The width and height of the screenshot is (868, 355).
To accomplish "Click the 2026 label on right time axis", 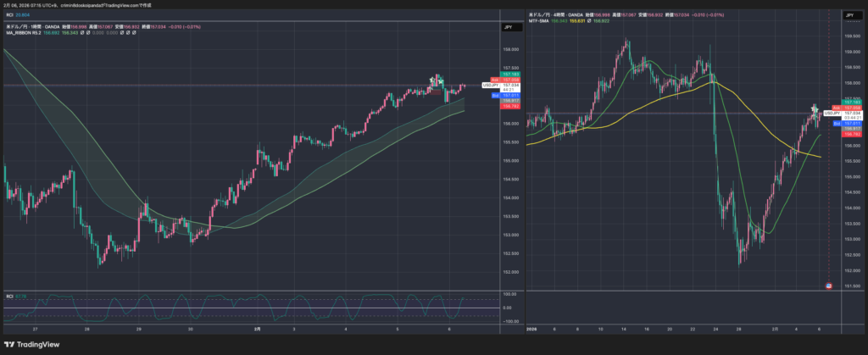I will click(533, 328).
